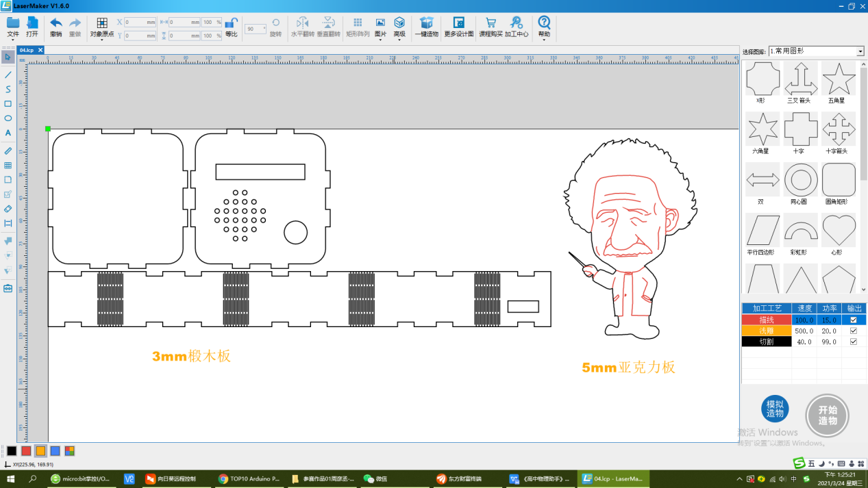
Task: Select the grid array tool
Action: (x=8, y=166)
